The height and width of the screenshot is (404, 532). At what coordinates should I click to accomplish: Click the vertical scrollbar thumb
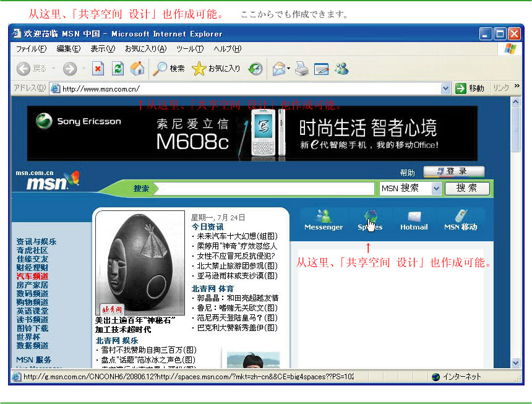click(x=516, y=129)
